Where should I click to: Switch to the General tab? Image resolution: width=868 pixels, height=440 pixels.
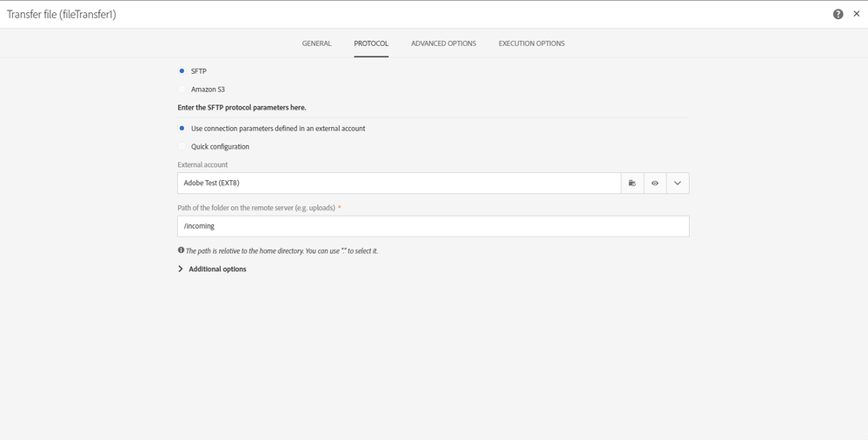click(316, 43)
